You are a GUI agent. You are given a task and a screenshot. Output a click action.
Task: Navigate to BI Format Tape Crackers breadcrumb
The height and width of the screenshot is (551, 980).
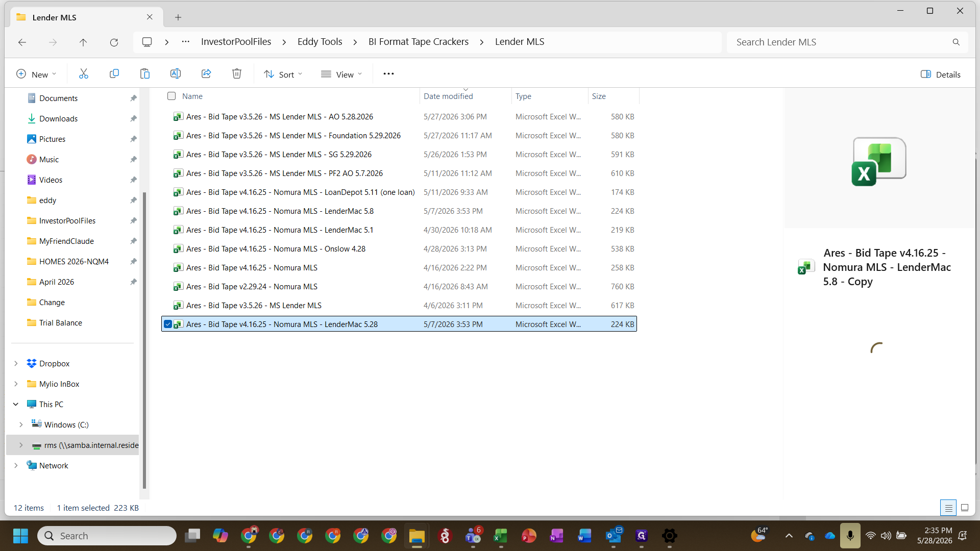click(419, 42)
